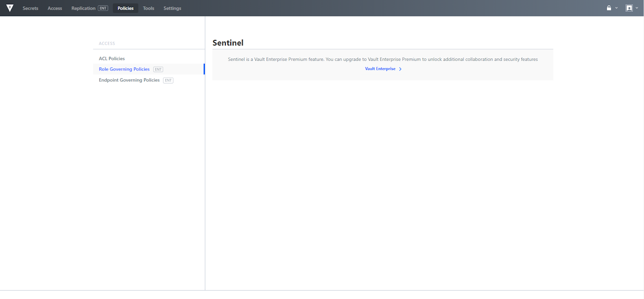644x299 pixels.
Task: Open the user profile dropdown
Action: click(x=632, y=8)
